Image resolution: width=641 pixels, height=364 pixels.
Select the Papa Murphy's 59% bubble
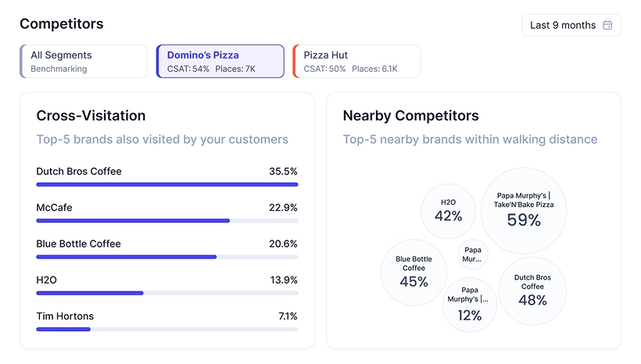pyautogui.click(x=524, y=210)
